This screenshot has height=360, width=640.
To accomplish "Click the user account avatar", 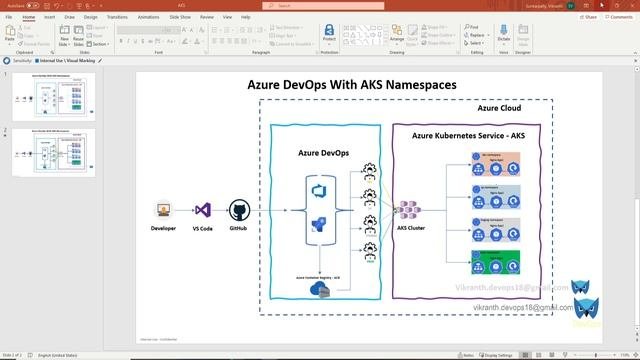I will point(571,6).
